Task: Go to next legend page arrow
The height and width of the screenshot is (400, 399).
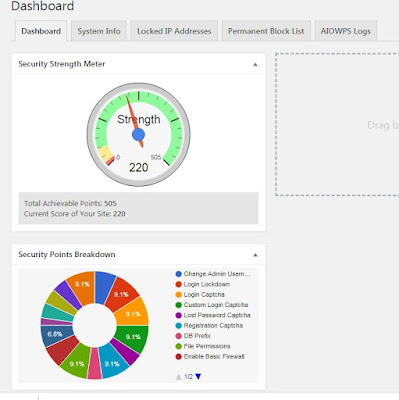Action: click(x=199, y=377)
